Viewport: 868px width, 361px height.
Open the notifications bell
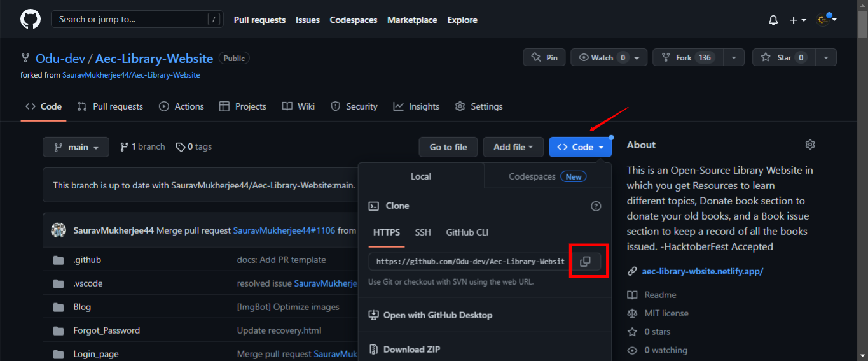(x=773, y=20)
